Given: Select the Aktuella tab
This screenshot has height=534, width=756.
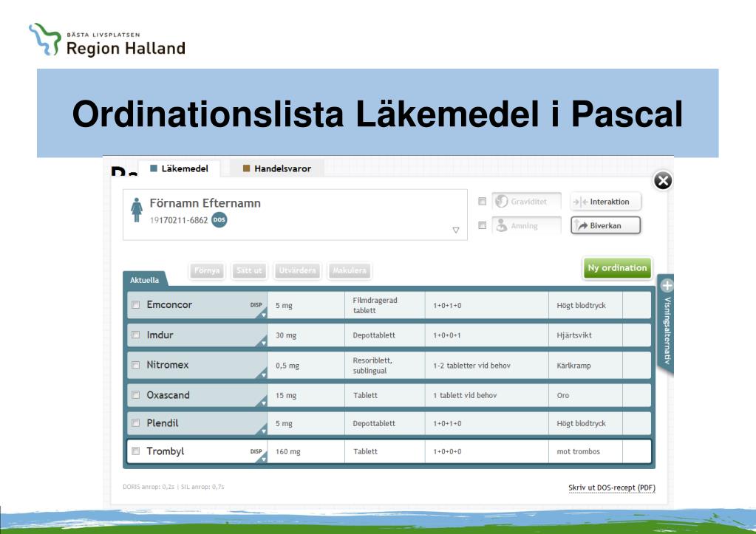Looking at the screenshot, I should coord(144,279).
